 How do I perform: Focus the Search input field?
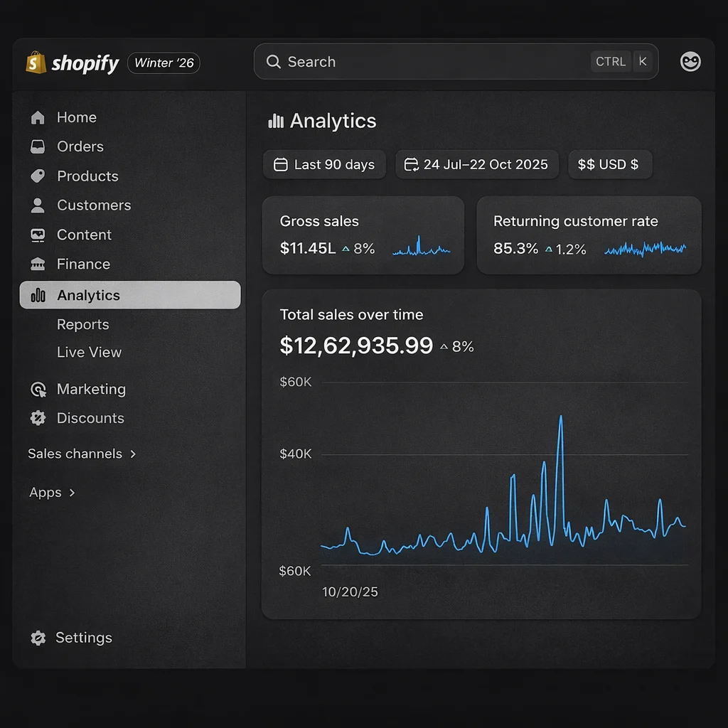[x=427, y=62]
